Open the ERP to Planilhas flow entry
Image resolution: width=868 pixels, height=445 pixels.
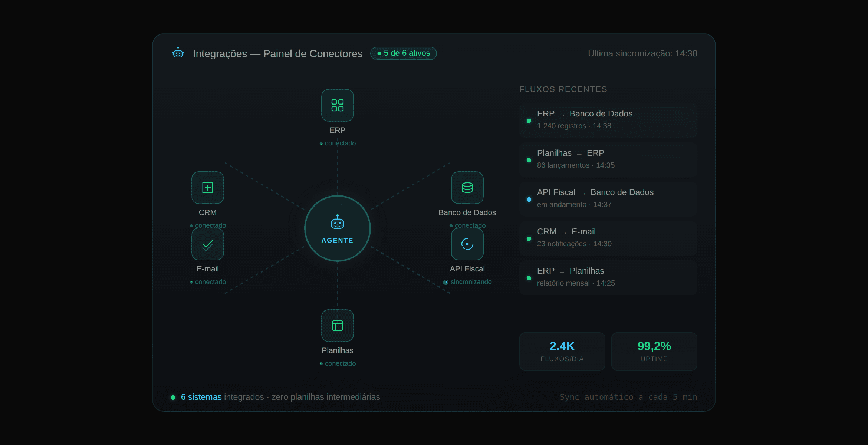point(608,277)
